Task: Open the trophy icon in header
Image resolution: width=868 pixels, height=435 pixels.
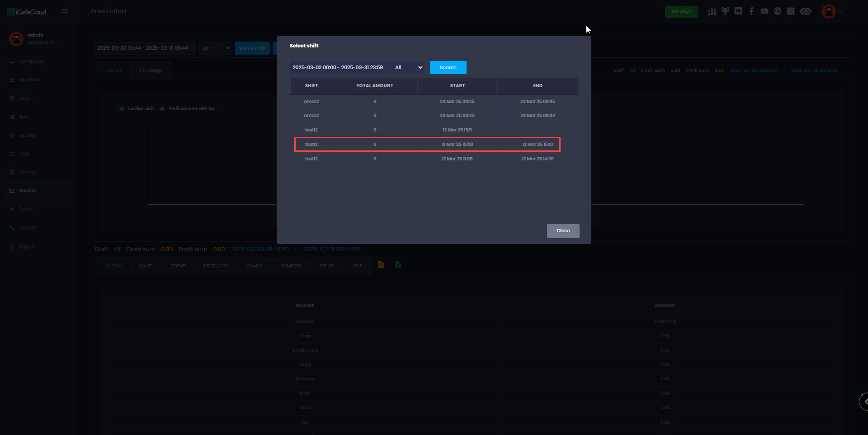Action: pos(725,11)
